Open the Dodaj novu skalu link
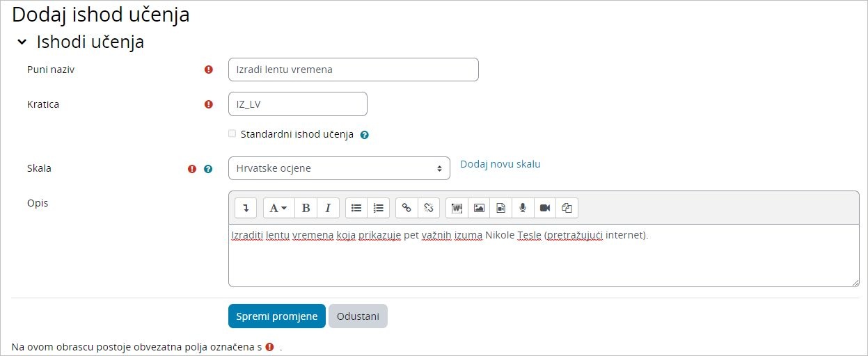This screenshot has width=868, height=356. click(x=500, y=164)
